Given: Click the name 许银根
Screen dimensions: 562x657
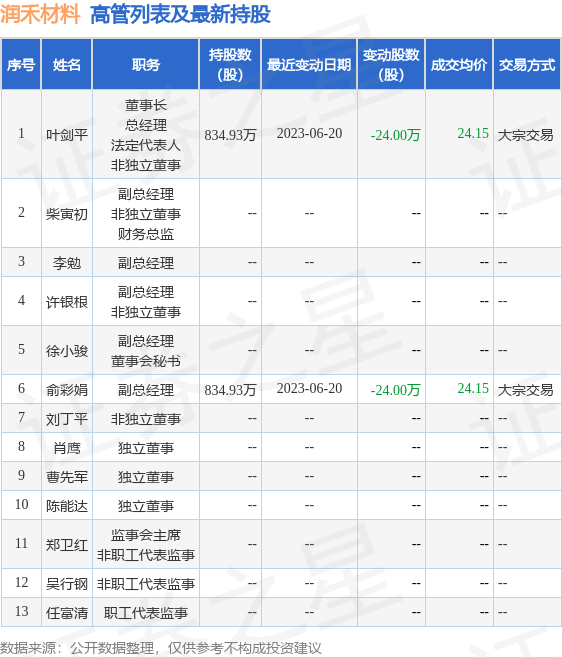Looking at the screenshot, I should 67,302.
